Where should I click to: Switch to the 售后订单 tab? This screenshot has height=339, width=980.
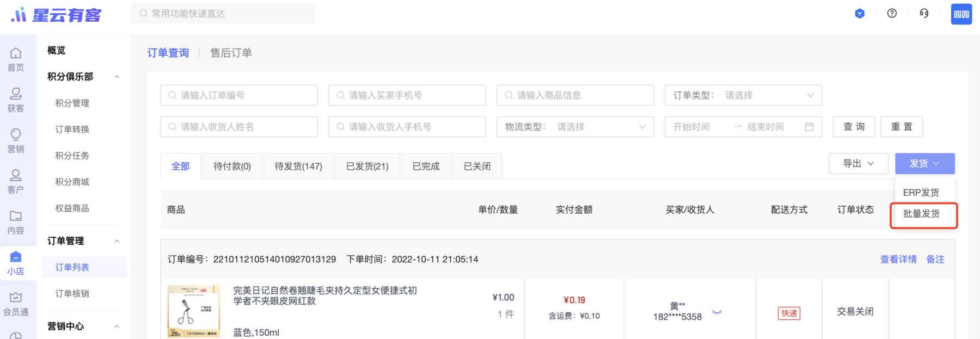point(231,53)
